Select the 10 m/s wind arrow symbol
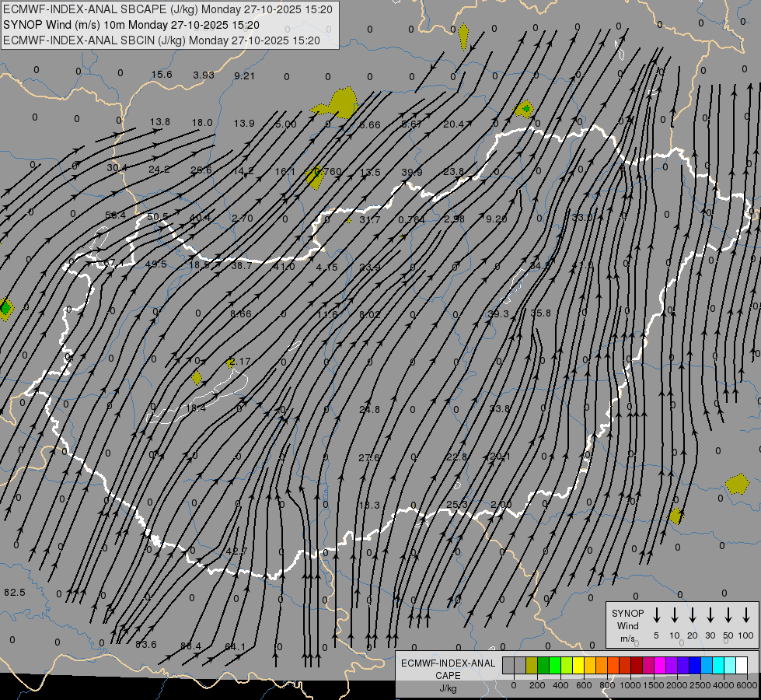Screen dimensions: 761x700 pos(675,615)
